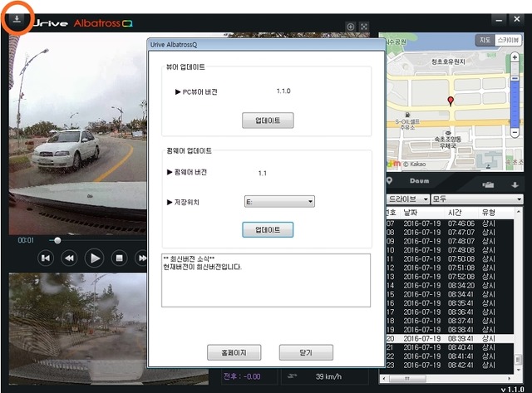Click the file list vertical scrollbar thumb
This screenshot has width=532, height=393.
pos(518,359)
